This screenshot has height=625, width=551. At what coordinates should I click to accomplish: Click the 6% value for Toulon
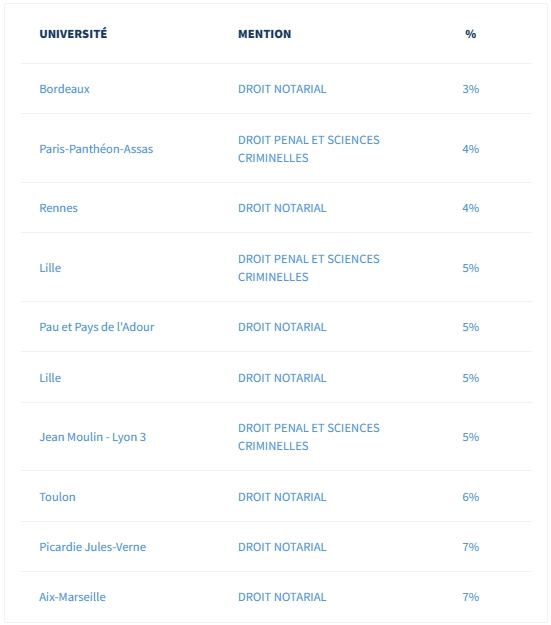pyautogui.click(x=471, y=497)
